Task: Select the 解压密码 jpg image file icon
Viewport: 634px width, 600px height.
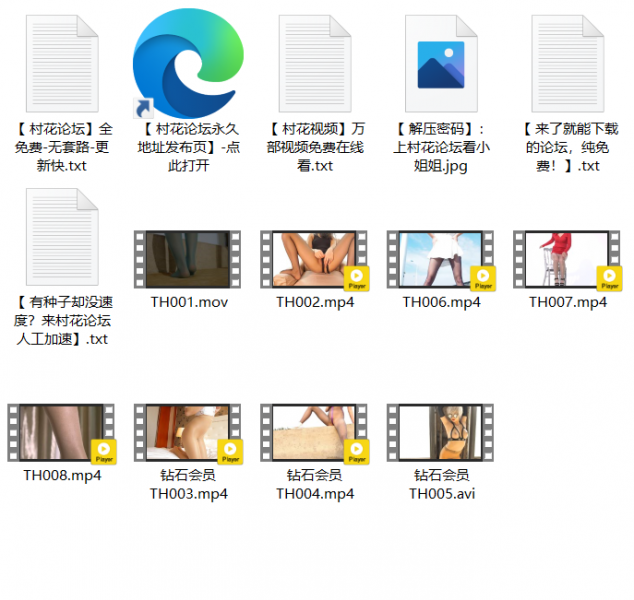Action: 440,62
